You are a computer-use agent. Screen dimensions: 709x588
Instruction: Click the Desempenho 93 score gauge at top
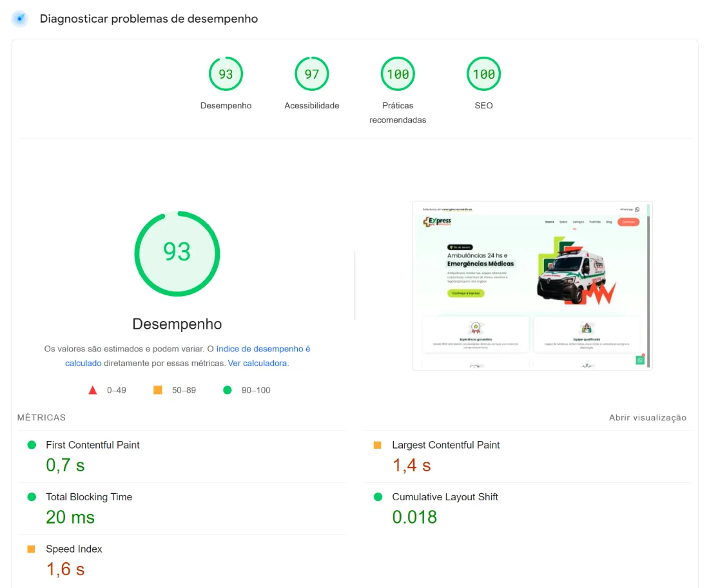pyautogui.click(x=226, y=74)
